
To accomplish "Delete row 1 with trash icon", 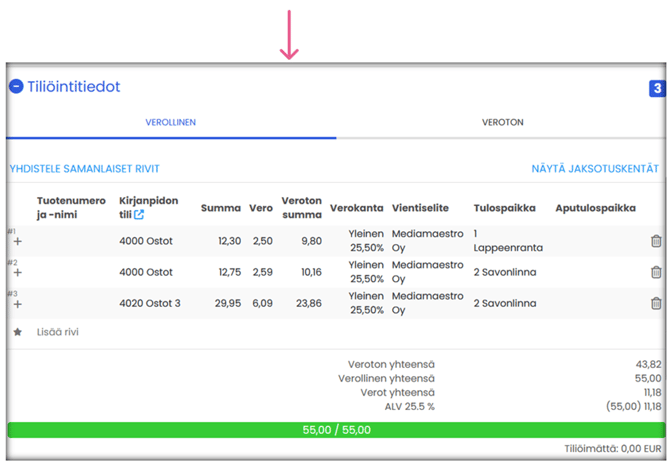I will [x=656, y=241].
